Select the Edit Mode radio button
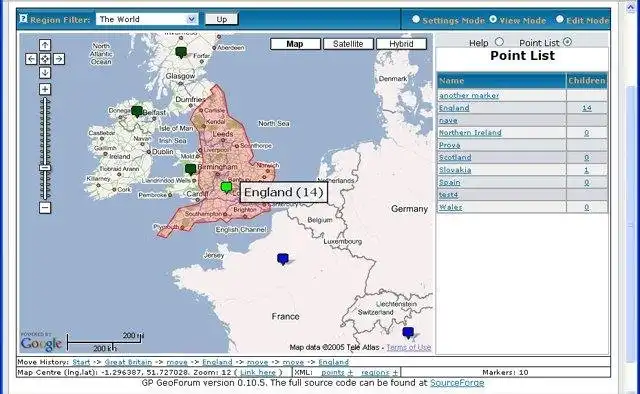Viewport: 640px width, 394px height. point(560,19)
